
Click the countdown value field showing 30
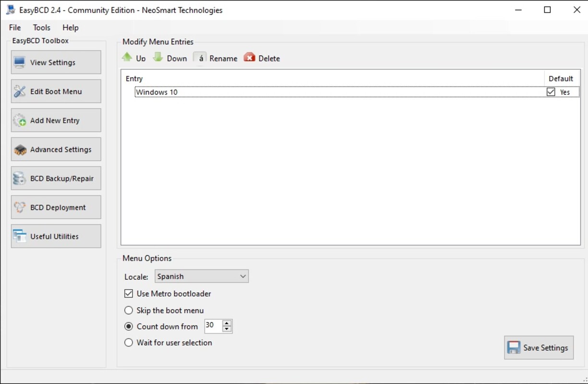213,326
